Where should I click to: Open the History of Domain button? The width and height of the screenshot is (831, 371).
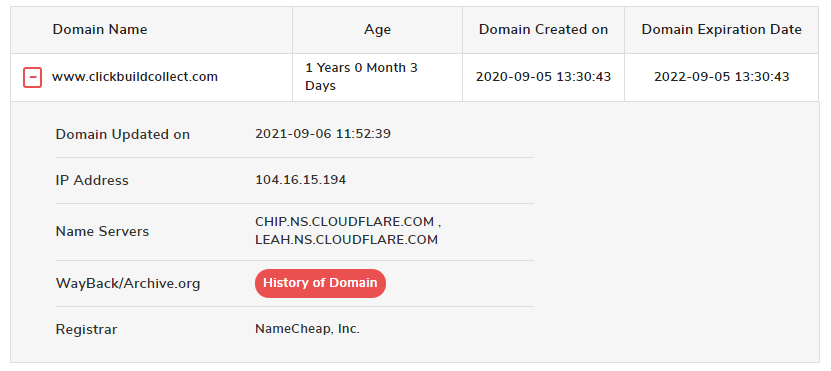point(320,283)
